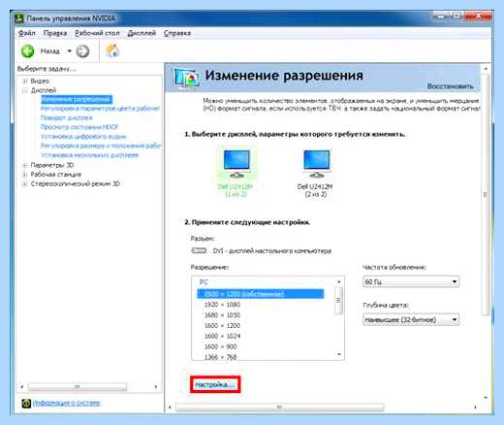Click the Восстановить link
This screenshot has height=425, width=504.
(450, 86)
